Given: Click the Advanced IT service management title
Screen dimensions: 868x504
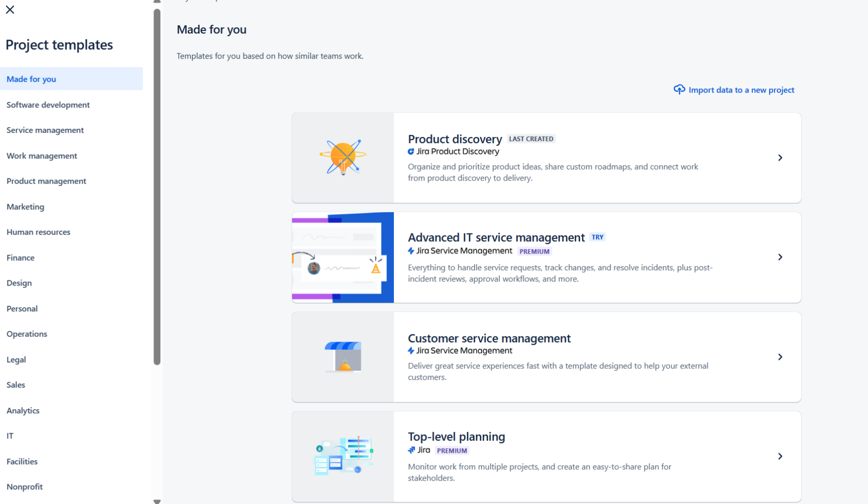Looking at the screenshot, I should (496, 238).
